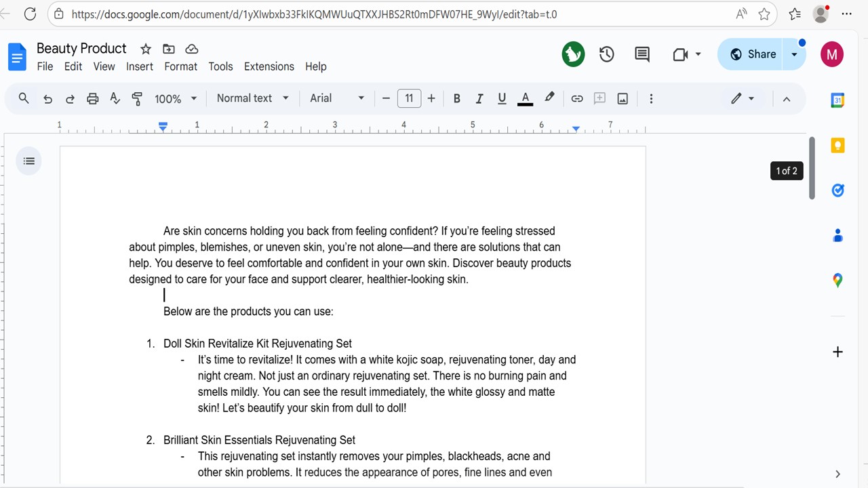Add this page to browser favorites
The width and height of the screenshot is (868, 488).
(x=764, y=14)
